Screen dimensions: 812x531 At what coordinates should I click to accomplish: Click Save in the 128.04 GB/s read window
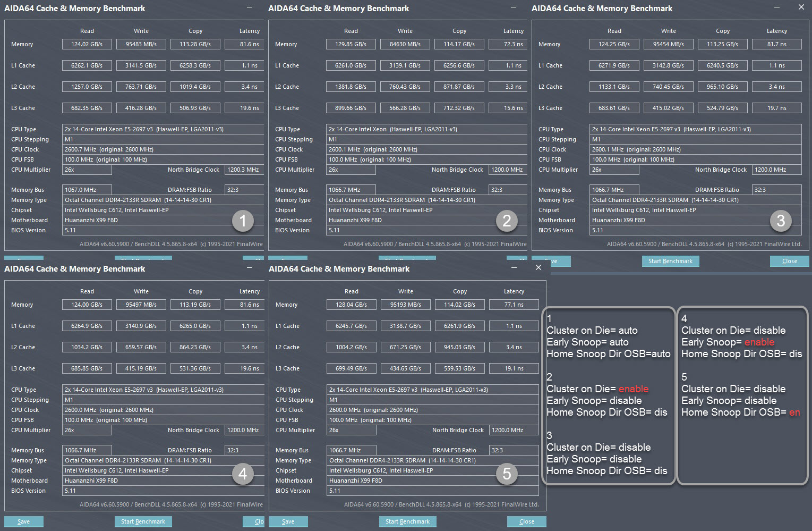pos(288,521)
